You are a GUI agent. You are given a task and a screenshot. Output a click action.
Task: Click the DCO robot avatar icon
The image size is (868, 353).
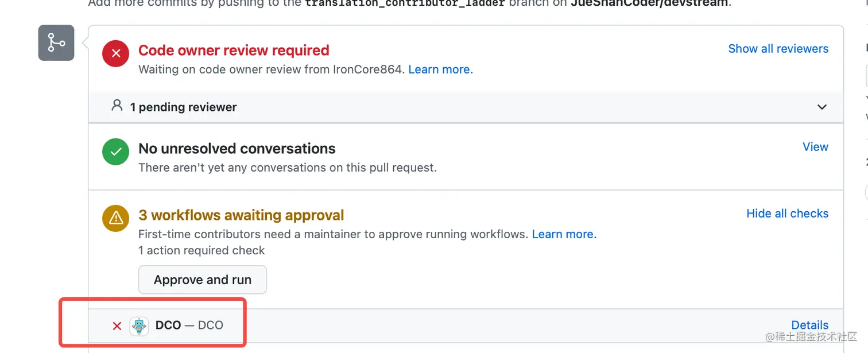point(139,325)
